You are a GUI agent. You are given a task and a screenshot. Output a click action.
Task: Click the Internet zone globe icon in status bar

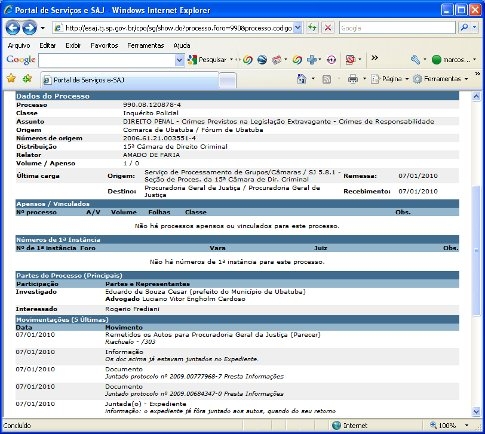pyautogui.click(x=336, y=425)
